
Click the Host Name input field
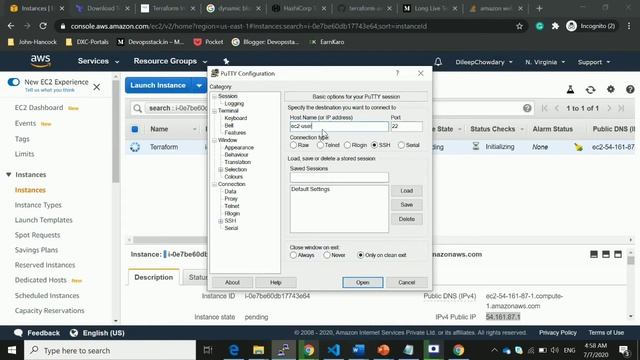tap(339, 127)
